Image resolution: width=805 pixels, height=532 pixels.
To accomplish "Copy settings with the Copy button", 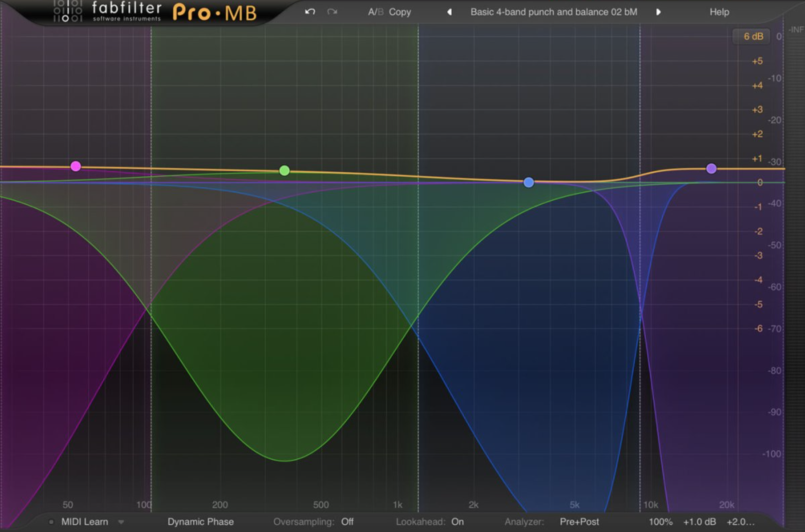I will (400, 12).
